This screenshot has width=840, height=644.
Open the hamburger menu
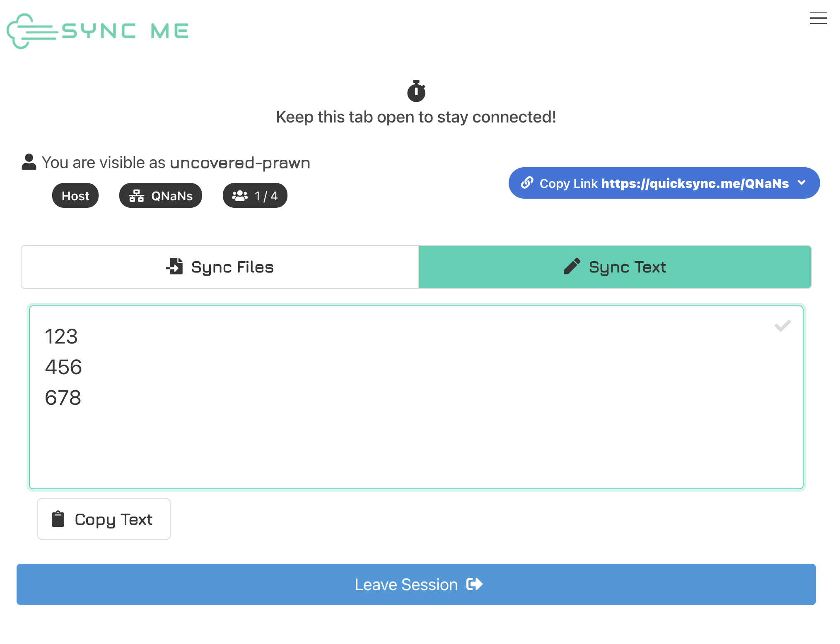[x=818, y=19]
